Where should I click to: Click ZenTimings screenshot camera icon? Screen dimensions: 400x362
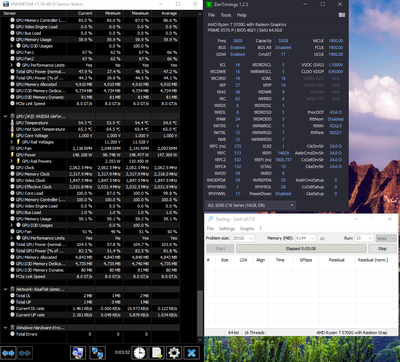point(342,15)
